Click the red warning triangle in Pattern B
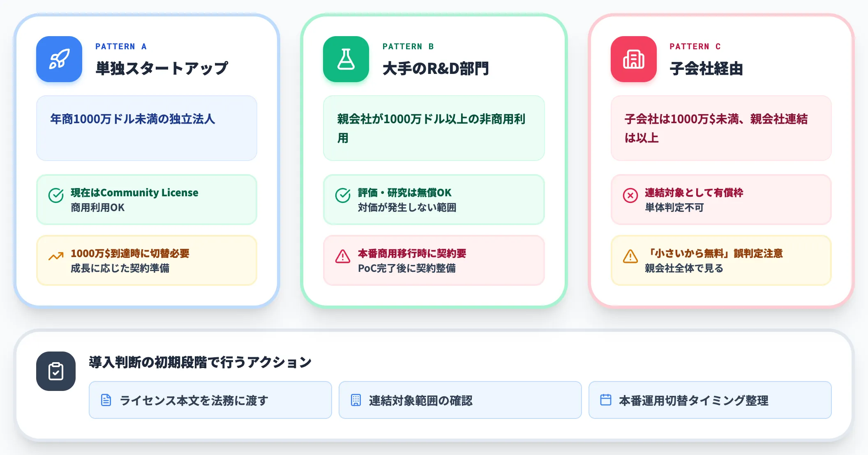Screen dimensions: 868x455 point(343,256)
